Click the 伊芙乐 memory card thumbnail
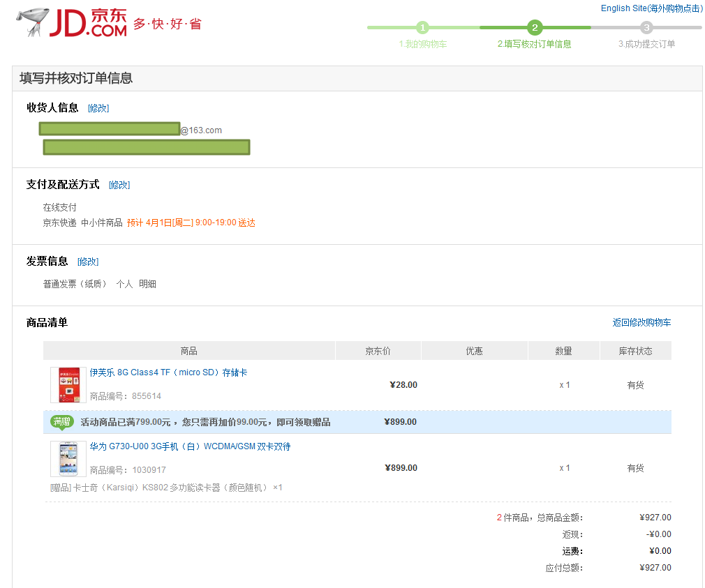The image size is (705, 588). click(x=68, y=385)
